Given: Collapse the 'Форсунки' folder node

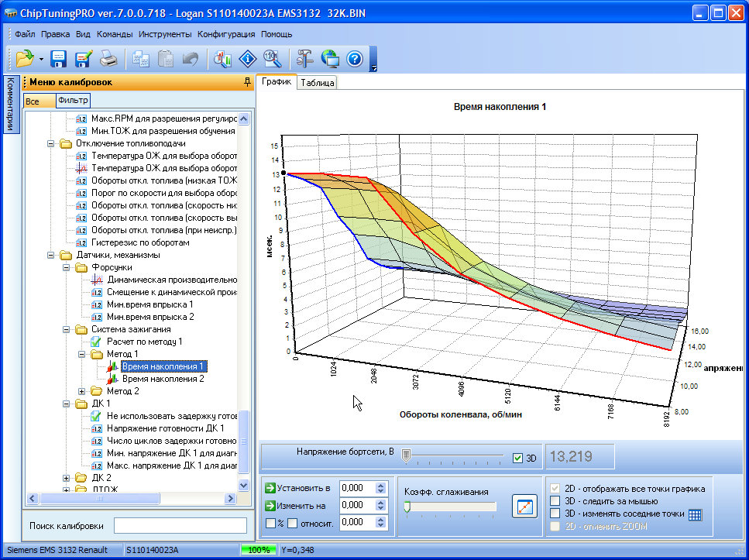Looking at the screenshot, I should (67, 267).
